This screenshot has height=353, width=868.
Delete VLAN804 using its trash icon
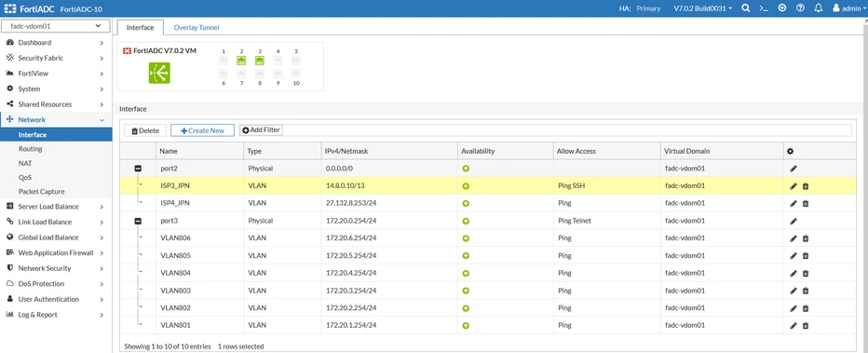pyautogui.click(x=806, y=273)
